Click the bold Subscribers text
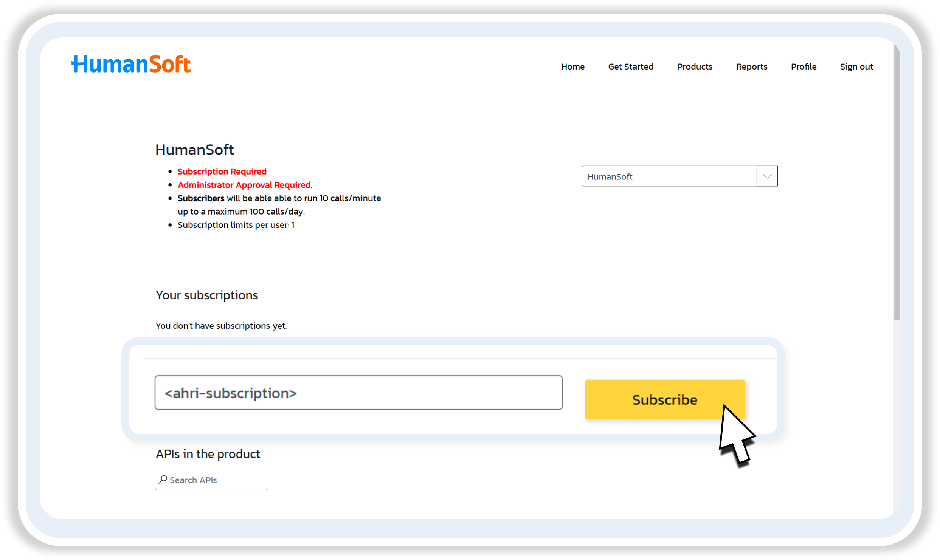This screenshot has height=560, width=940. coord(201,198)
